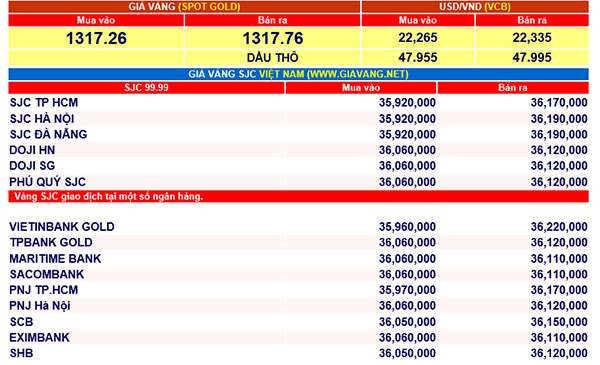Select crude oil value 47.955
The image size is (600, 365).
[x=417, y=57]
